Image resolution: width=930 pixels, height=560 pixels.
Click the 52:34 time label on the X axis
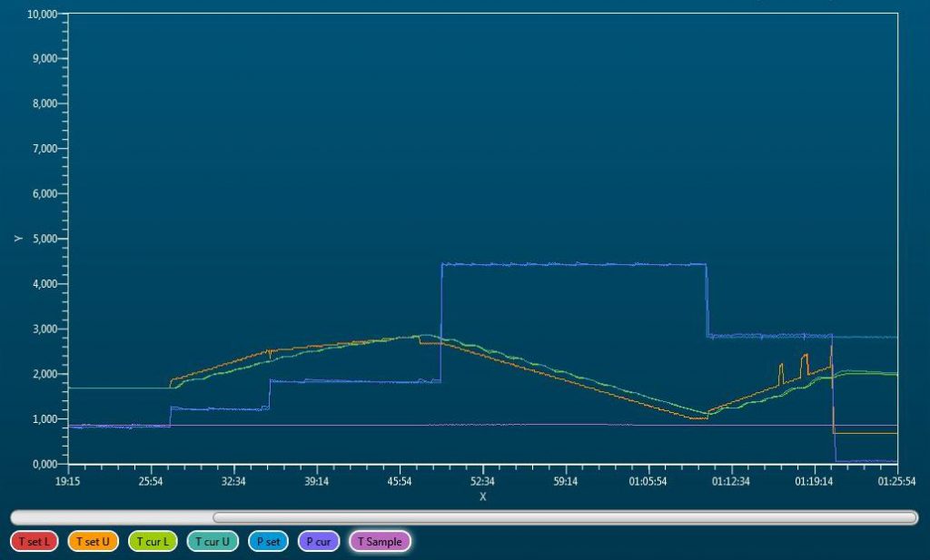click(x=482, y=482)
